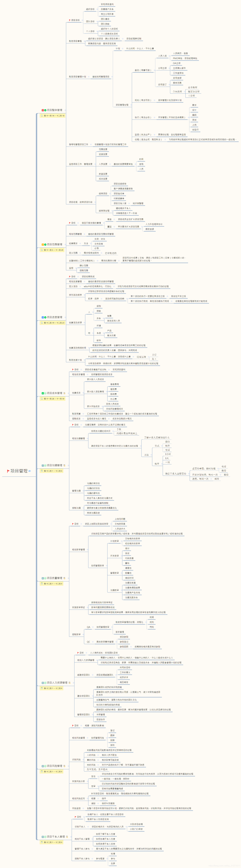241x868 pixels.
Task: Click the priority 5 marker on 项目质量管理
Action: [x=43, y=578]
